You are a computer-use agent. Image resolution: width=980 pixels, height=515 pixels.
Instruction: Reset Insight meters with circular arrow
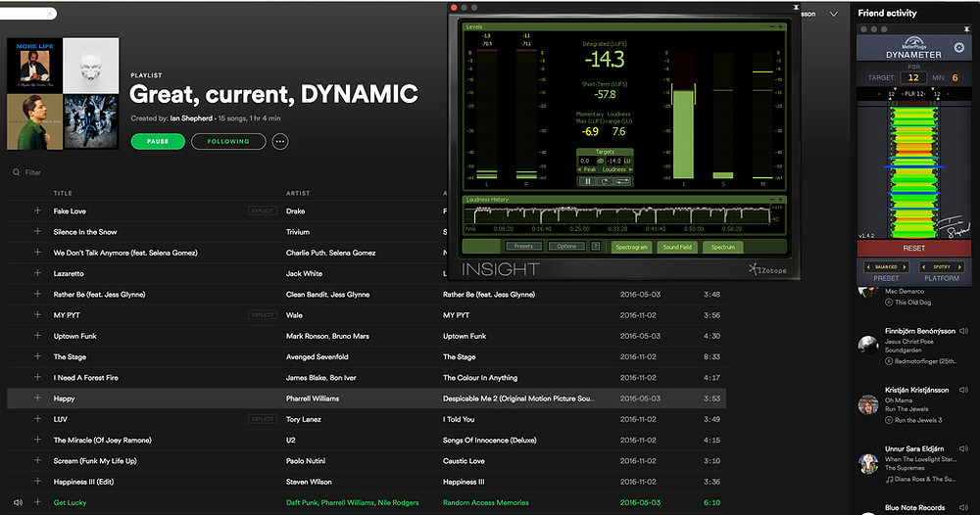605,182
